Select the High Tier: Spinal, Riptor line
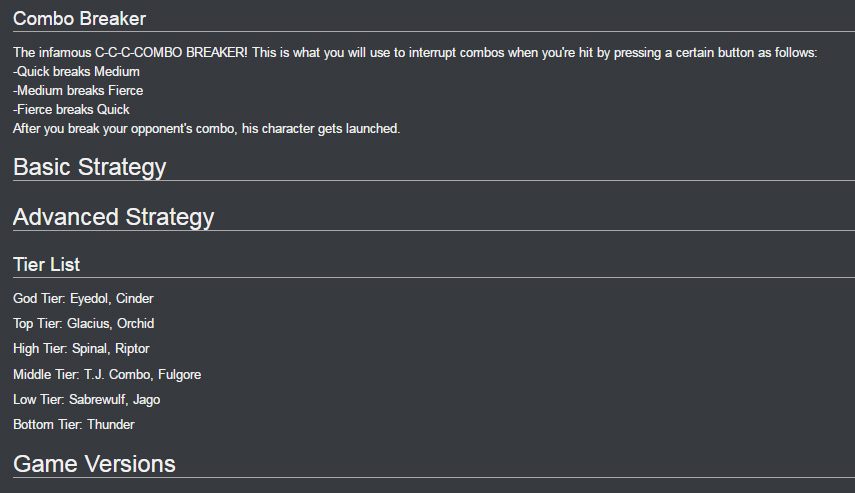This screenshot has width=855, height=493. [x=81, y=348]
